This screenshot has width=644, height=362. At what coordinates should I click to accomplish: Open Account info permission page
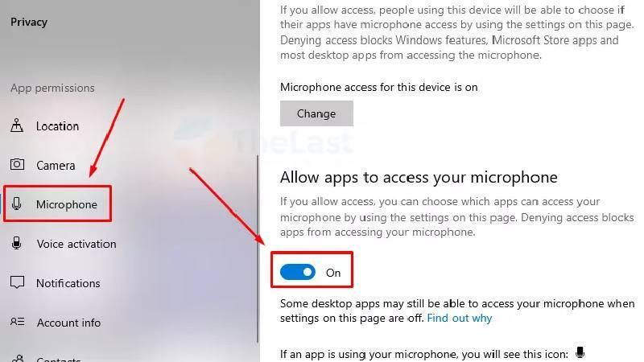click(68, 323)
